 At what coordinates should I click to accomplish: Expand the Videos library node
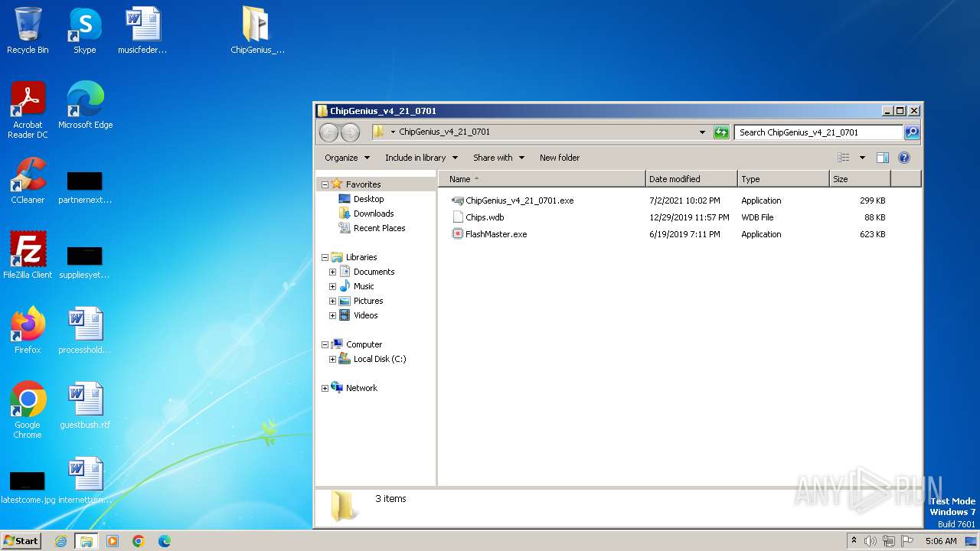(x=332, y=315)
